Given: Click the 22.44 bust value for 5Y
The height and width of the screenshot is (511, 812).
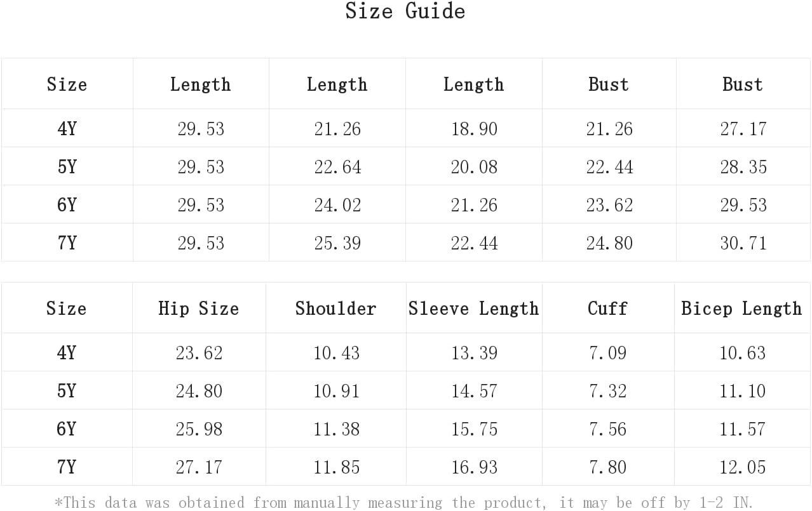Looking at the screenshot, I should 609,167.
